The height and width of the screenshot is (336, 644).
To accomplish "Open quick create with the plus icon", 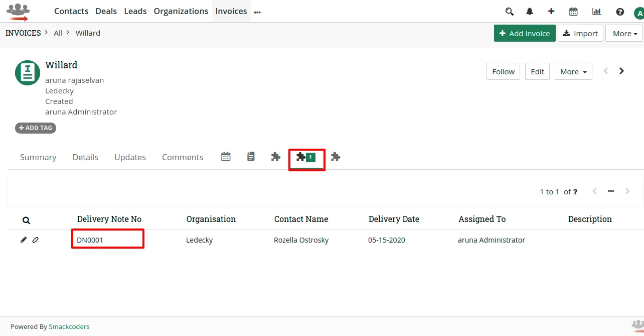I will coord(551,11).
